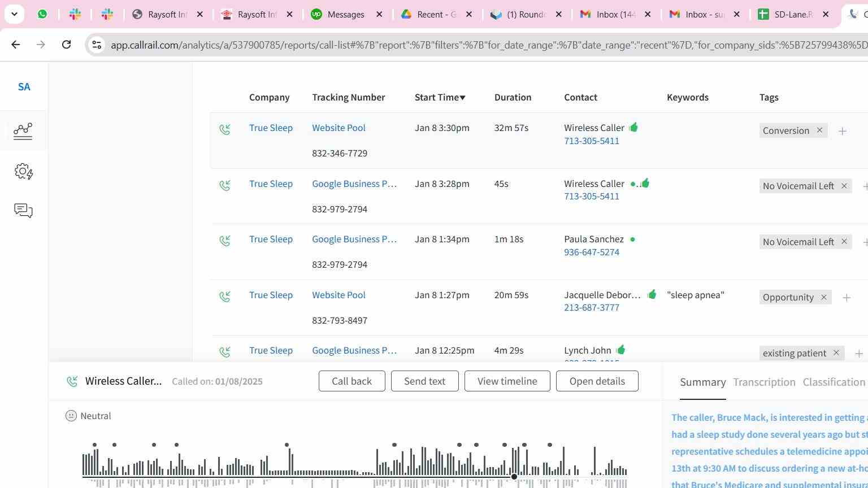Click the Duration column header
Image resolution: width=868 pixels, height=488 pixels.
(513, 98)
